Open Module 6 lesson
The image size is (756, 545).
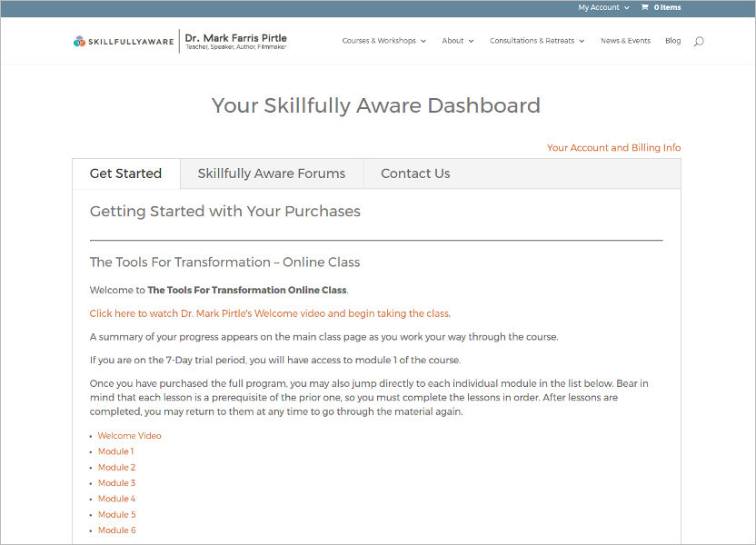(116, 530)
